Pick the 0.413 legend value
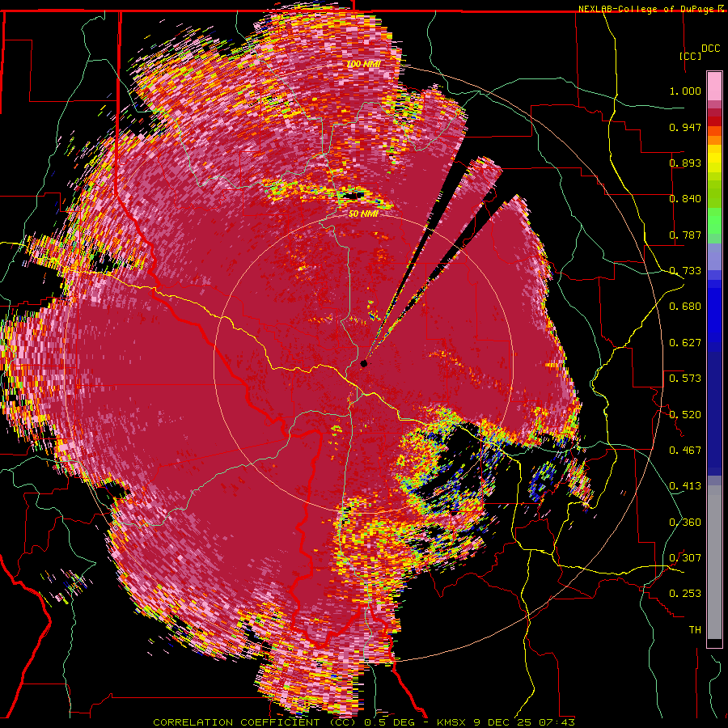The image size is (728, 728). coord(685,486)
